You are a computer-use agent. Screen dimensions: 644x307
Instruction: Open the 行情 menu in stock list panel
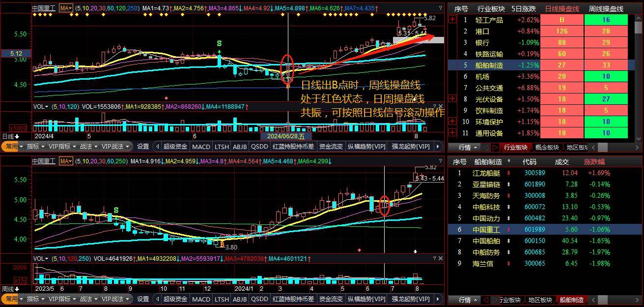point(468,300)
